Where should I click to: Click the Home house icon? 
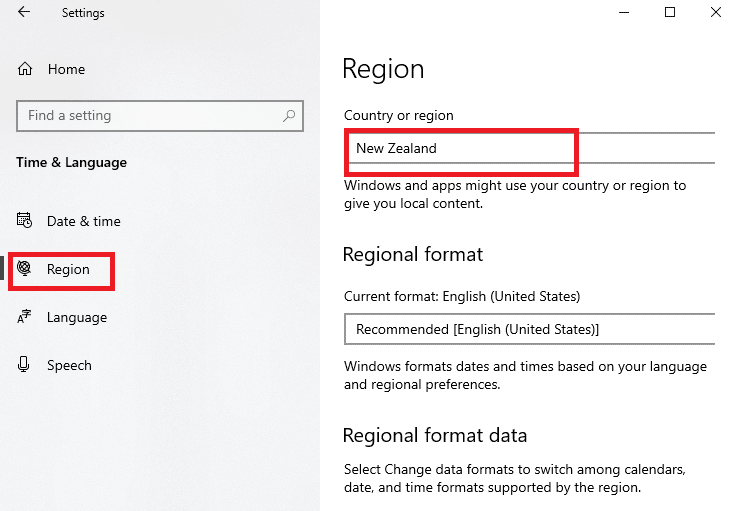(25, 69)
